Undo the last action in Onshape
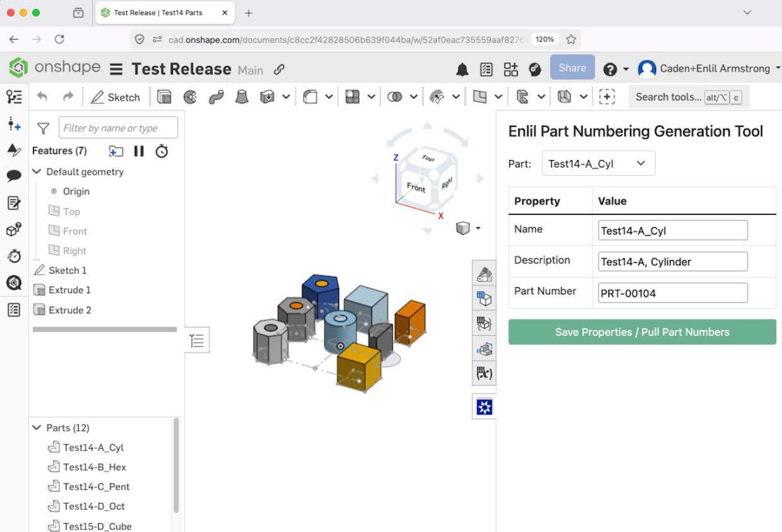This screenshot has height=532, width=782. point(42,97)
